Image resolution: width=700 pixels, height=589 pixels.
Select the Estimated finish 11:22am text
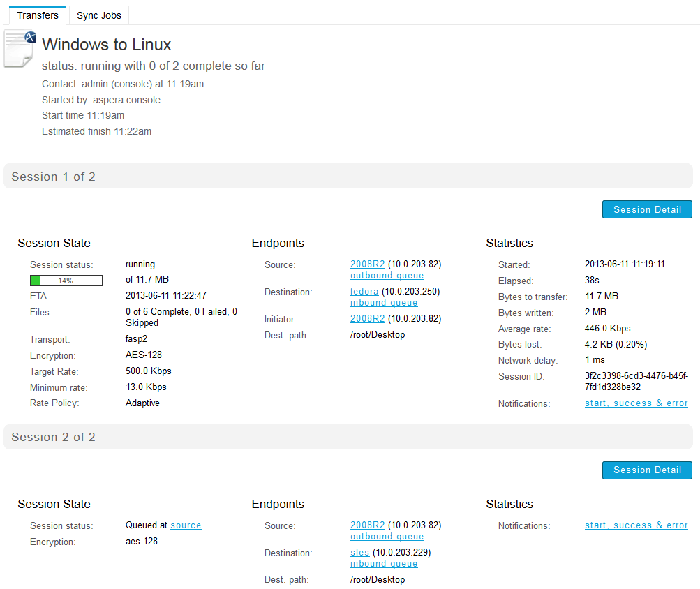pyautogui.click(x=96, y=131)
